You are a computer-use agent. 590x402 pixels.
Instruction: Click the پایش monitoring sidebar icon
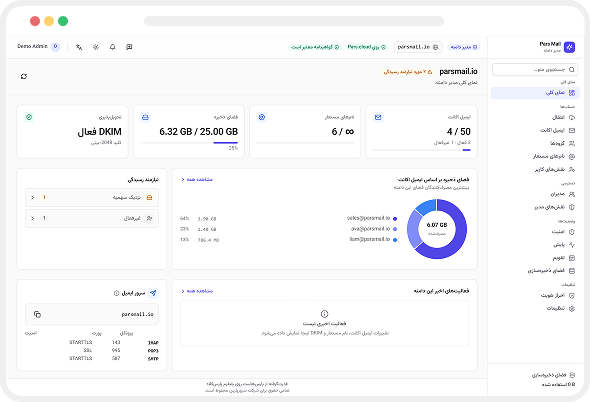coord(572,245)
